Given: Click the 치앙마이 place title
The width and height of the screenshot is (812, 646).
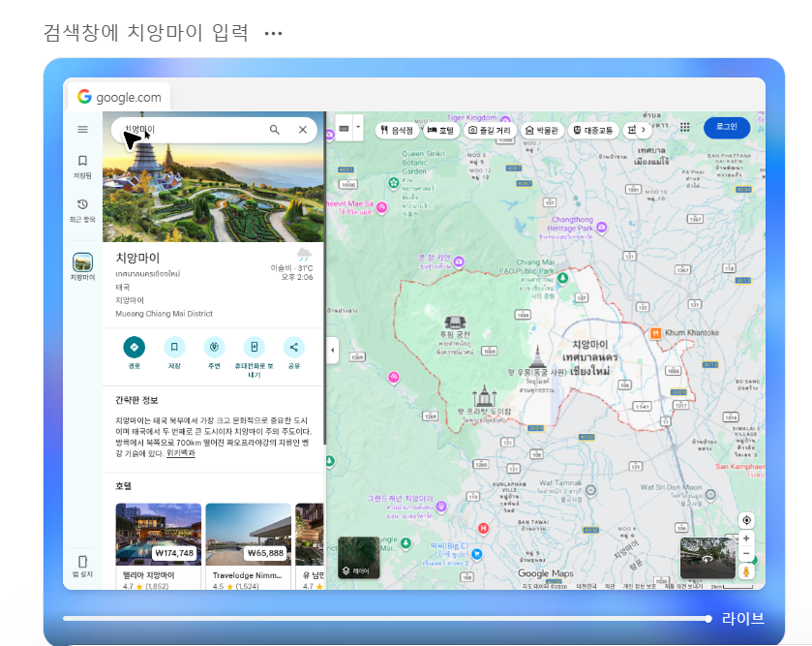Looking at the screenshot, I should click(137, 258).
